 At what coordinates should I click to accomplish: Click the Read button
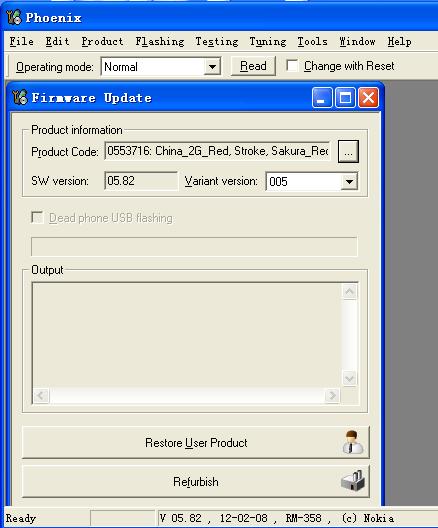pos(253,66)
